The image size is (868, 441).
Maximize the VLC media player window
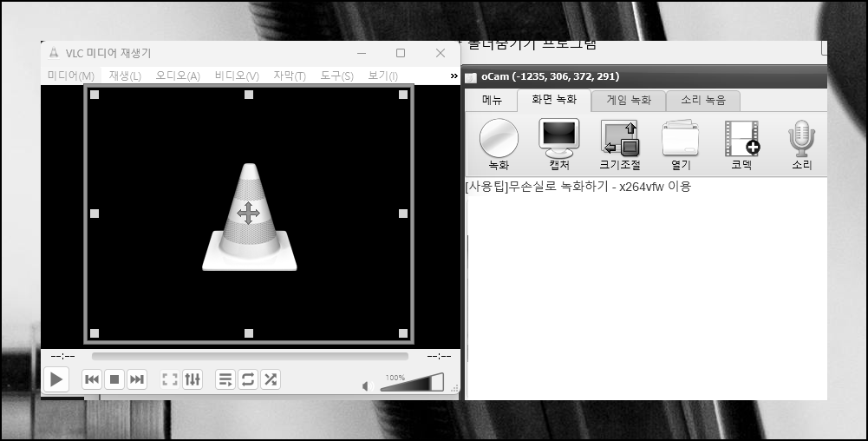401,53
